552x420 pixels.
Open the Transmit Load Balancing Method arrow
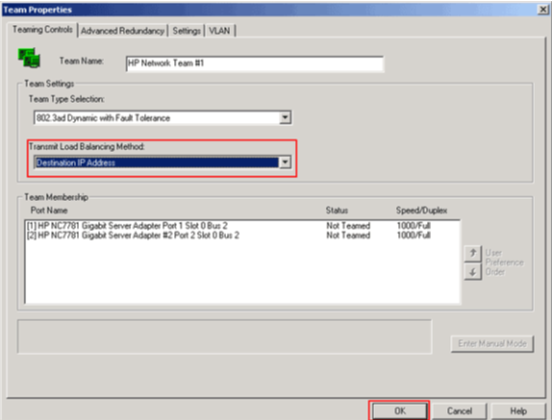(x=285, y=162)
